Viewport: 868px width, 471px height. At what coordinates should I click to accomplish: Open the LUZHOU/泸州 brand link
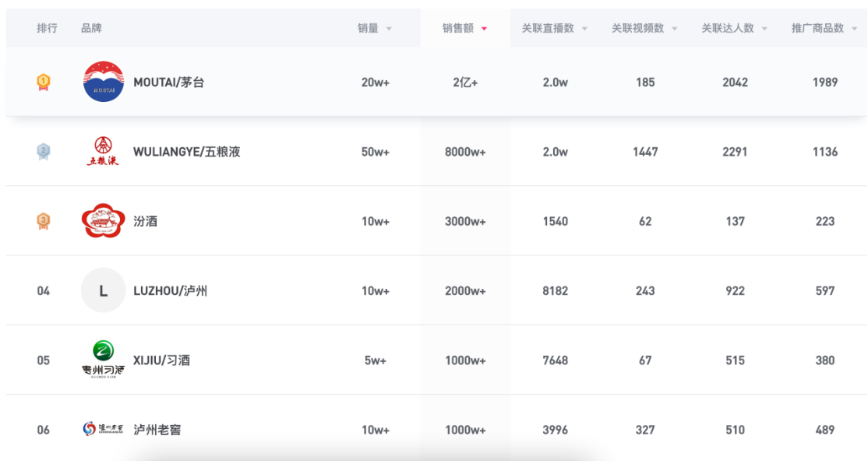point(170,291)
